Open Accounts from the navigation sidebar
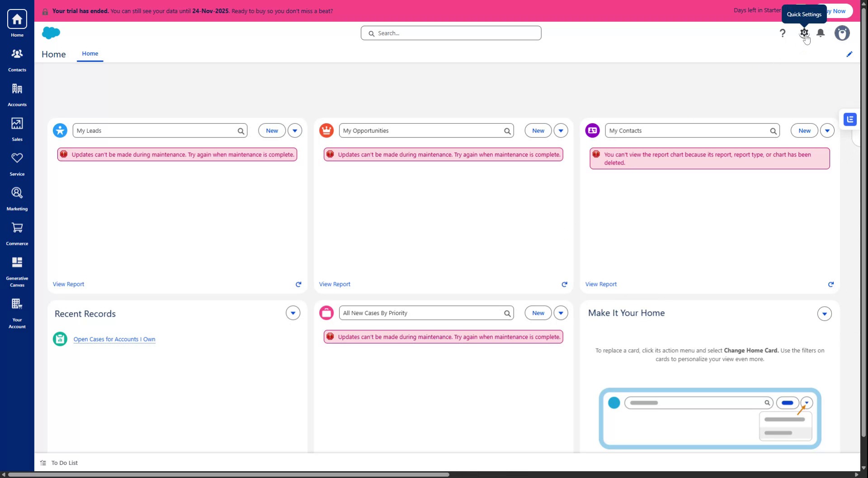868x478 pixels. [x=17, y=94]
